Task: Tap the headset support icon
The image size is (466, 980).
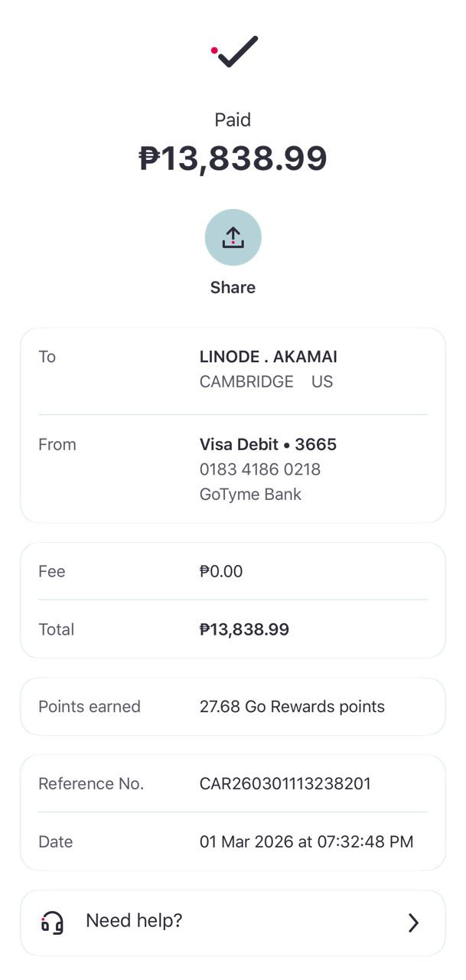Action: (52, 922)
